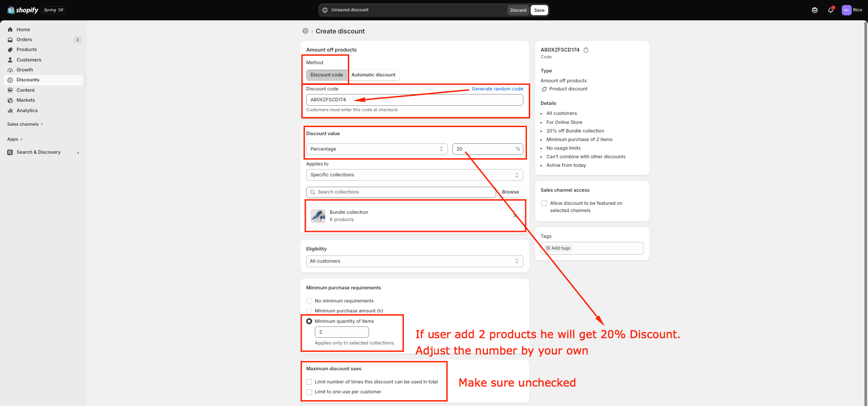Click the Search collections field
This screenshot has height=406, width=868.
tap(401, 192)
